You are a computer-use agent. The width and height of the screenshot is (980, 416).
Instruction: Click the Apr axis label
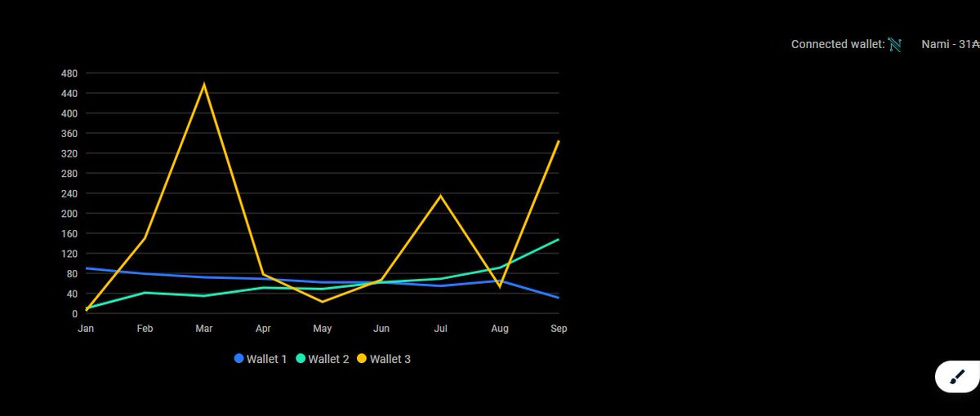[263, 329]
